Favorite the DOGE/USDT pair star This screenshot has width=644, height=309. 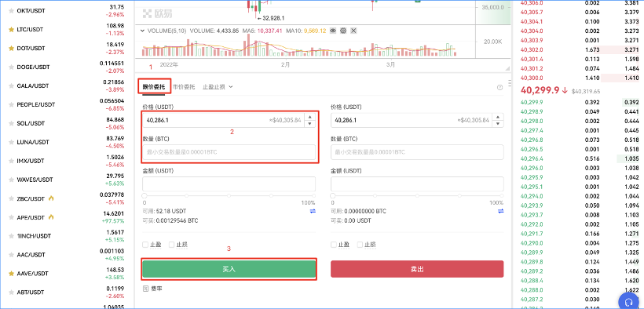click(x=12, y=67)
